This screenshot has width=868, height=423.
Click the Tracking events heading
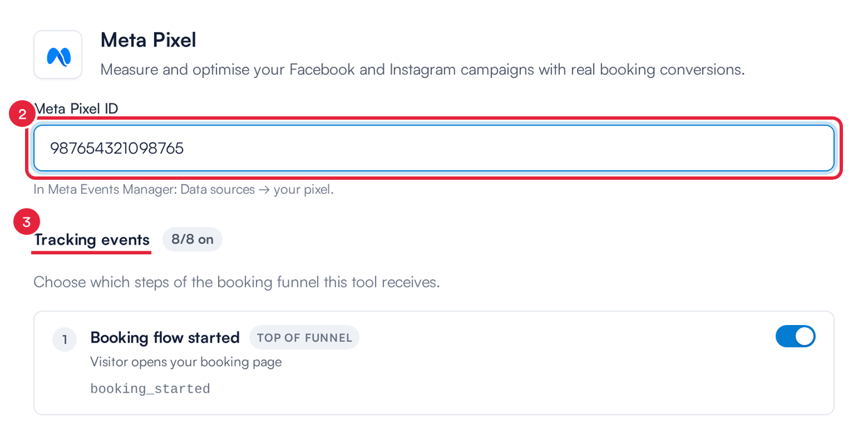(x=92, y=240)
